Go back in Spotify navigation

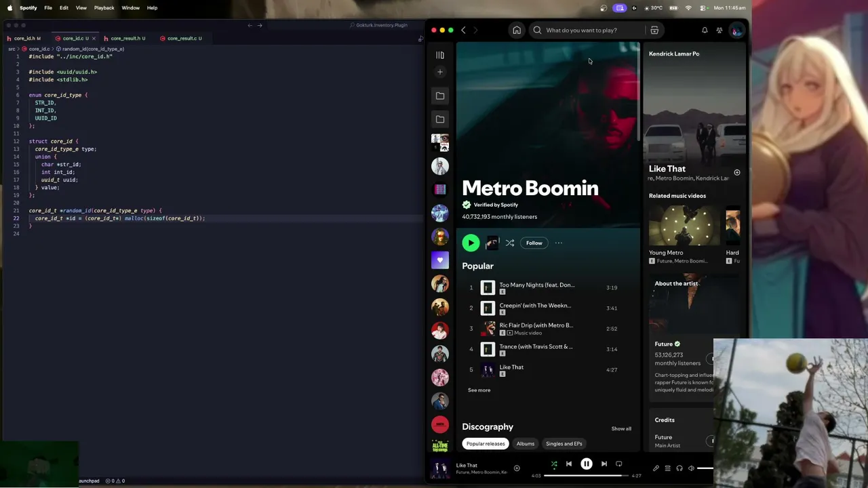point(463,30)
